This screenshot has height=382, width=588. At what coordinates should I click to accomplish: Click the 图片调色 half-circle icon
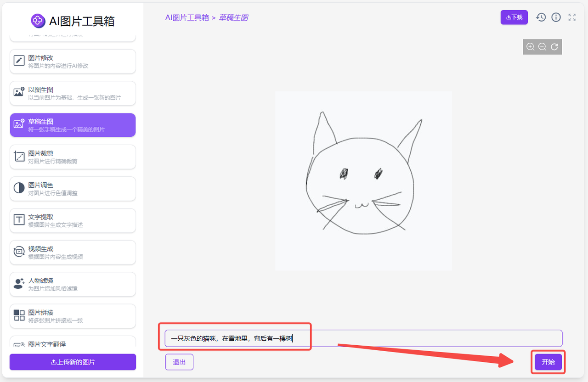(19, 188)
